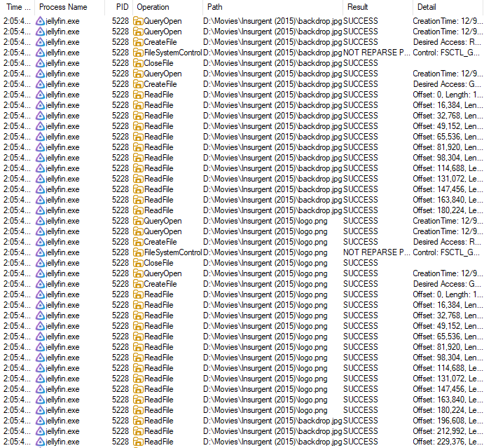Screen dimensions: 484x448
Task: Sort by the Process Name column header
Action: (x=63, y=6)
